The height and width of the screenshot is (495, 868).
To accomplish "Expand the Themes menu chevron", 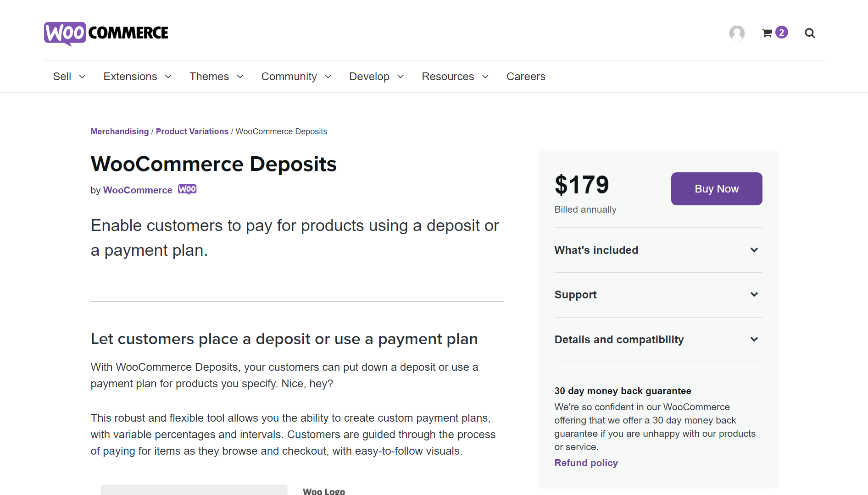I will (240, 77).
